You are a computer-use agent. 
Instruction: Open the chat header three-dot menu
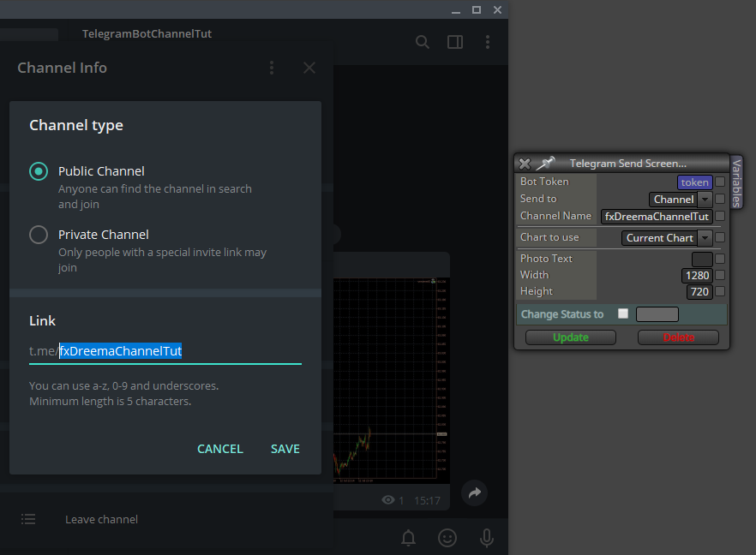[488, 42]
